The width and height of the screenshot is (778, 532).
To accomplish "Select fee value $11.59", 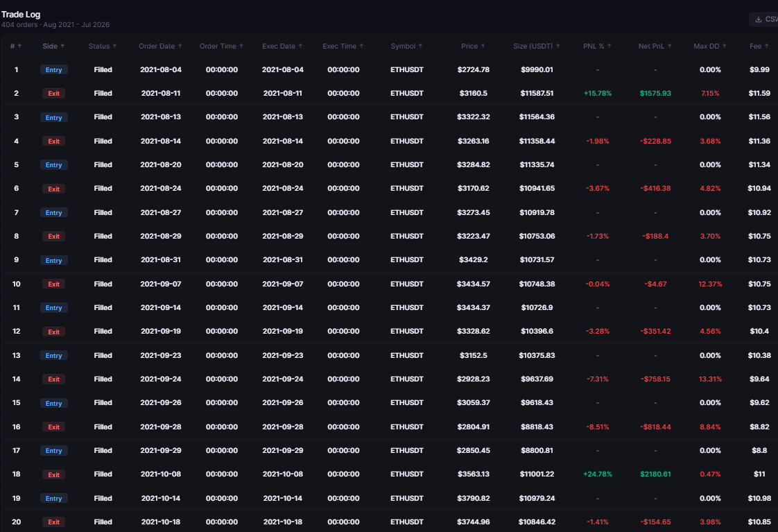I will [759, 94].
